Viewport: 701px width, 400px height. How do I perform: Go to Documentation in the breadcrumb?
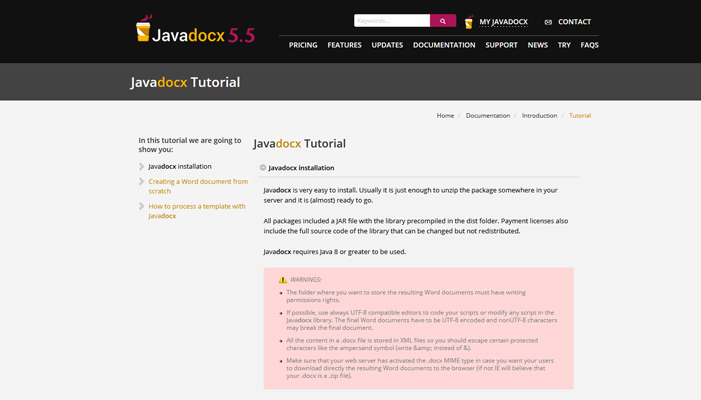point(488,115)
